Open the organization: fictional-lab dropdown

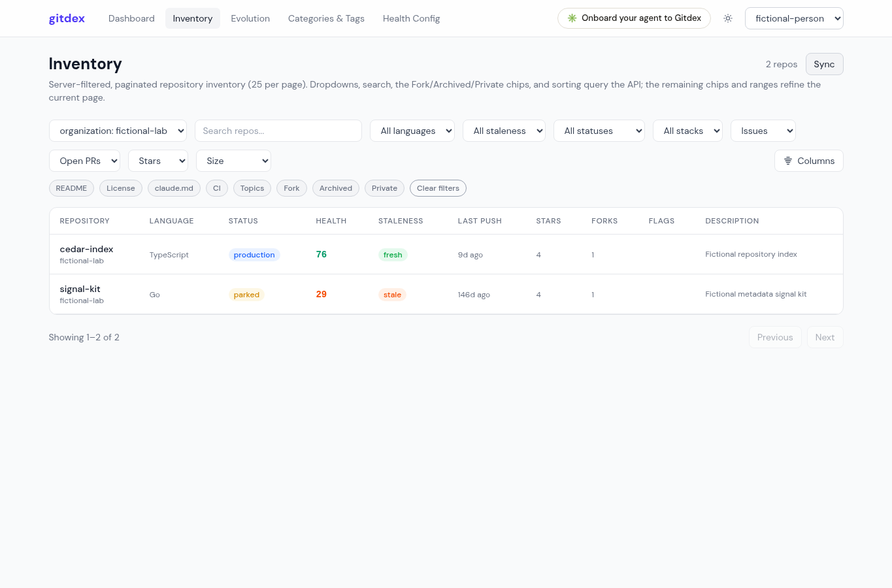118,131
